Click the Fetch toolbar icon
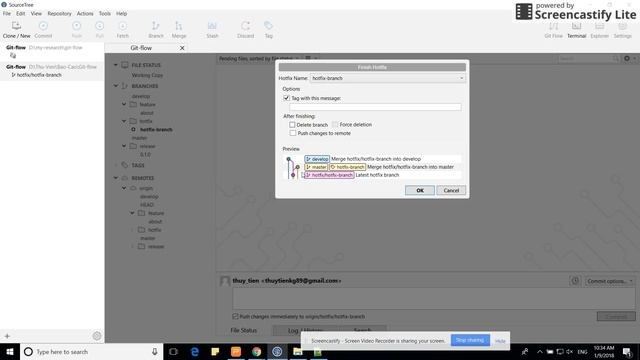 (122, 26)
